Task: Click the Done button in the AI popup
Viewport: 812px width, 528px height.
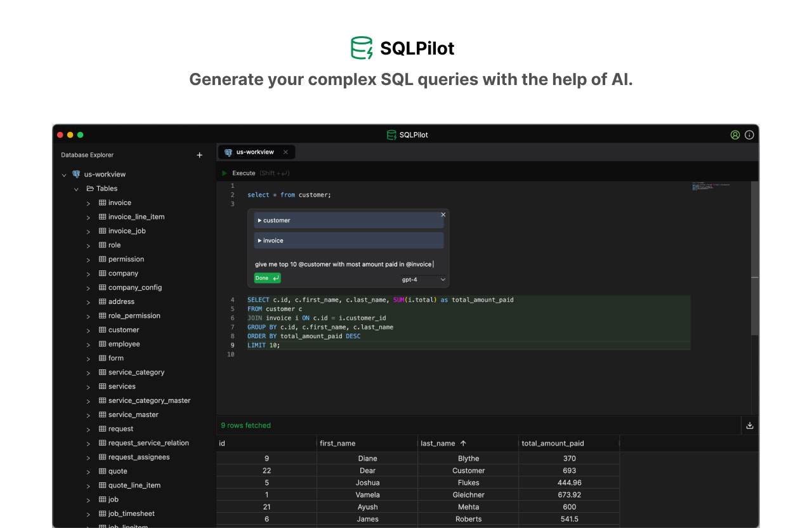Action: (266, 278)
